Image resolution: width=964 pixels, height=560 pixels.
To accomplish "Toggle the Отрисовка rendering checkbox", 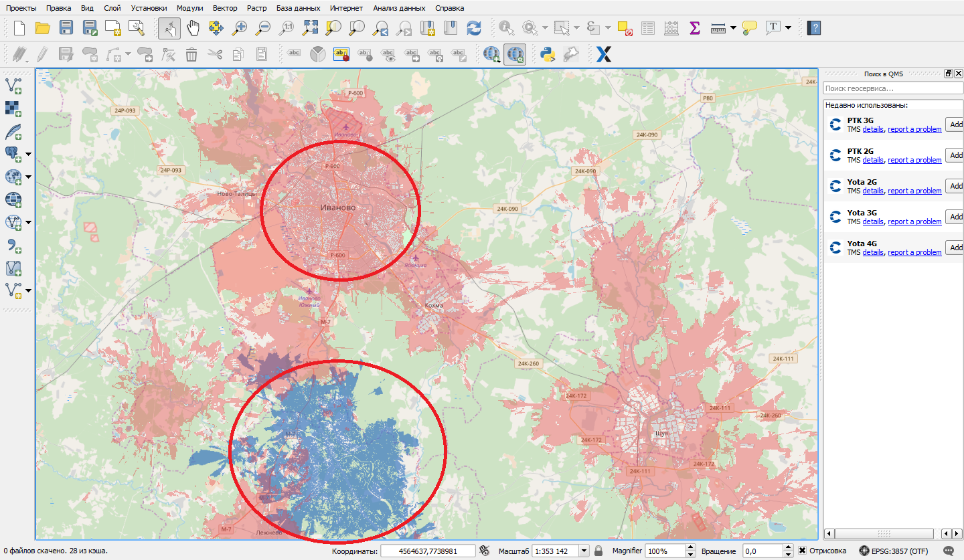I will tap(802, 551).
